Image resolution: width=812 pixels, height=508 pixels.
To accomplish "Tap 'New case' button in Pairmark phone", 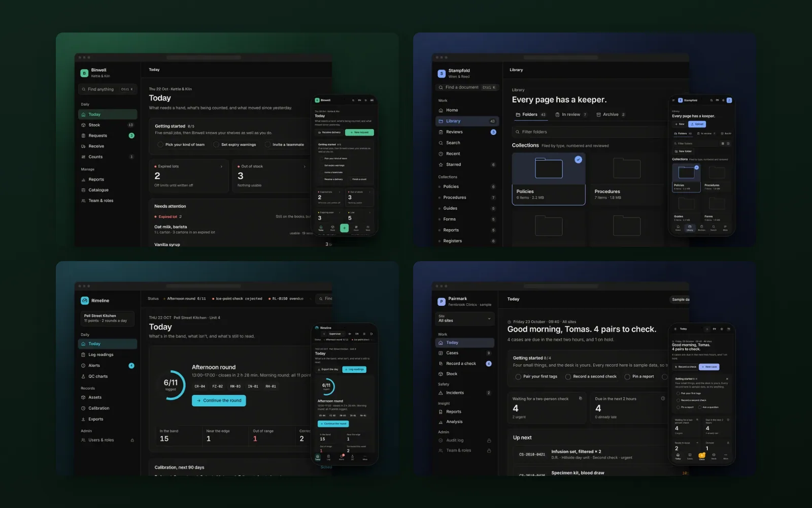I will click(709, 367).
